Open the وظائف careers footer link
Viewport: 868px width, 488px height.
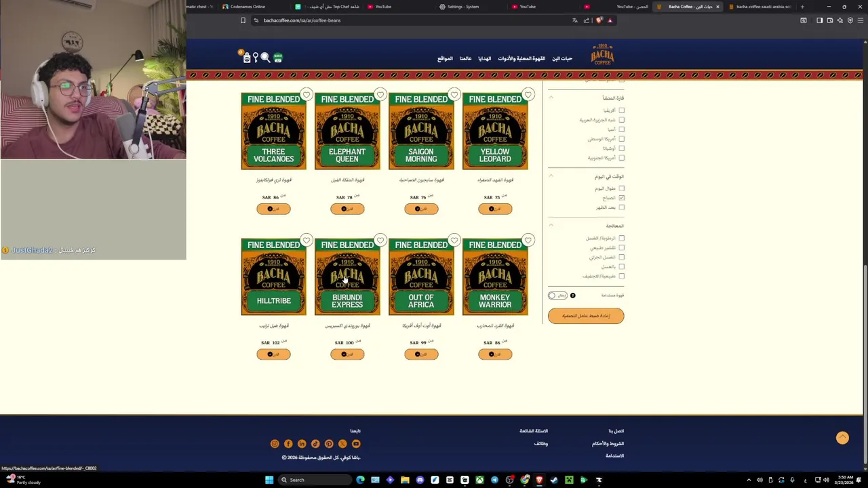[541, 444]
